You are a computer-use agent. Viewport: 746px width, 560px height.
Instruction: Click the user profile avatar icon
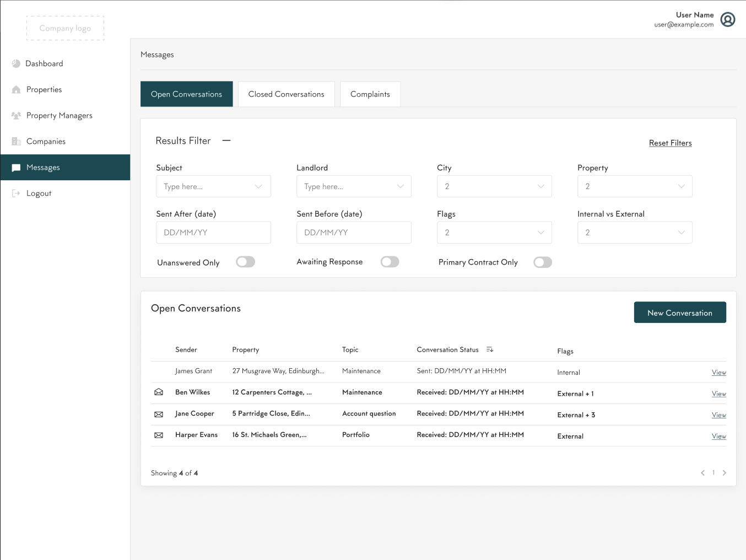tap(728, 20)
